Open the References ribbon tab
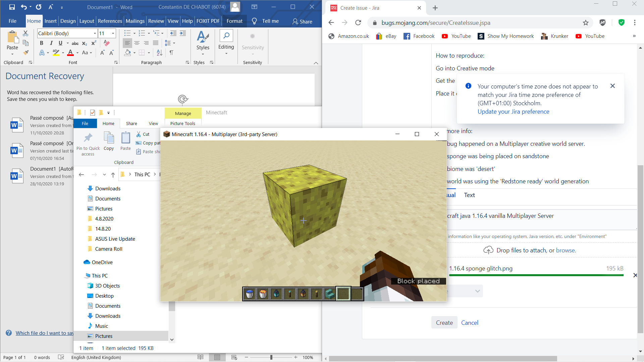Viewport: 644px width, 362px height. click(x=110, y=21)
